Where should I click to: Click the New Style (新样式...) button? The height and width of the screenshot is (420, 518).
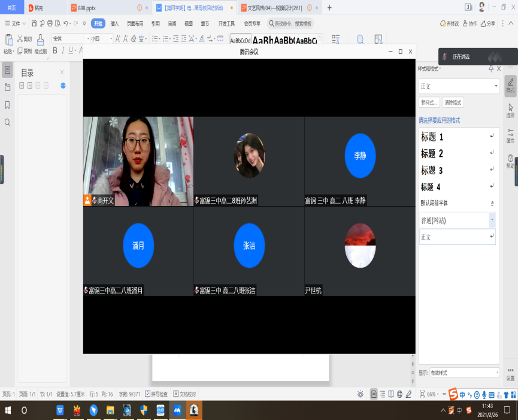(x=429, y=102)
